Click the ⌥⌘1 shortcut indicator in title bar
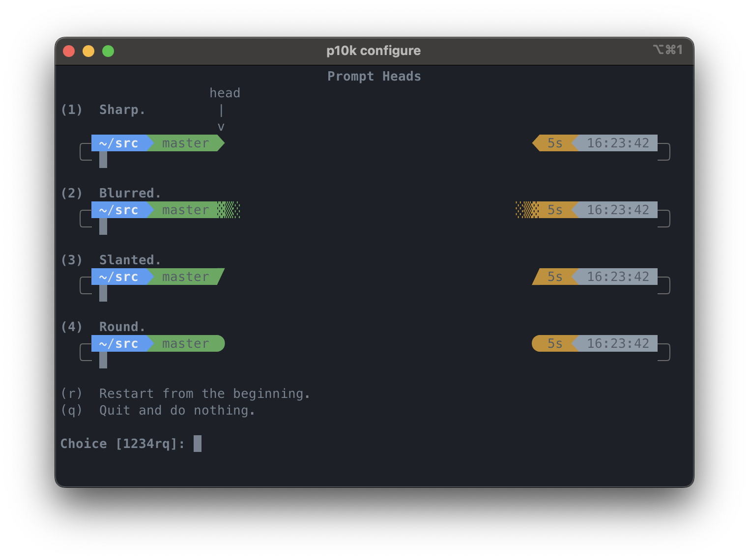Image resolution: width=749 pixels, height=560 pixels. [x=667, y=50]
